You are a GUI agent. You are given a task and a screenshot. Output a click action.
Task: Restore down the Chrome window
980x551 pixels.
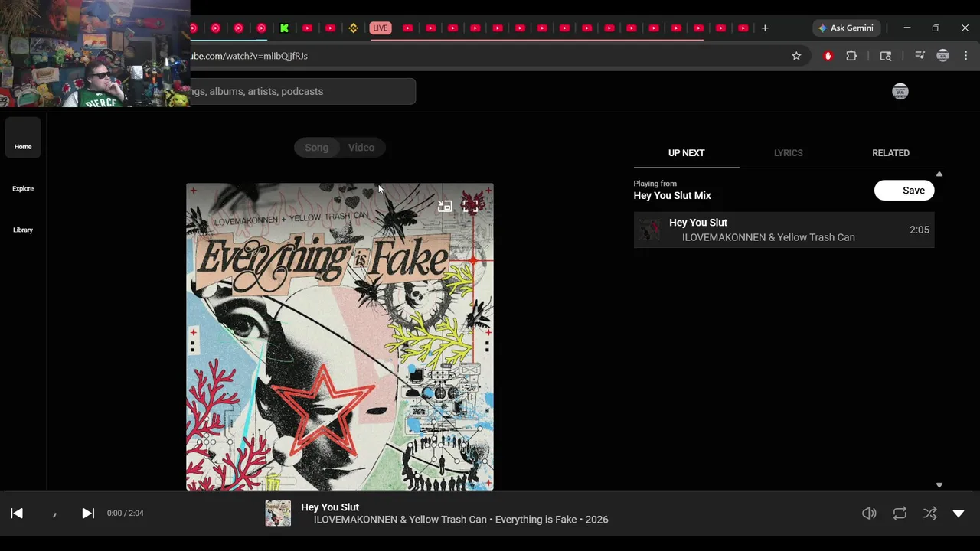(936, 28)
